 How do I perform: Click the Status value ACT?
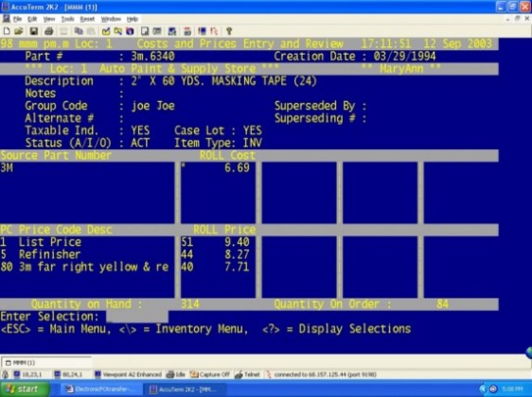(140, 143)
